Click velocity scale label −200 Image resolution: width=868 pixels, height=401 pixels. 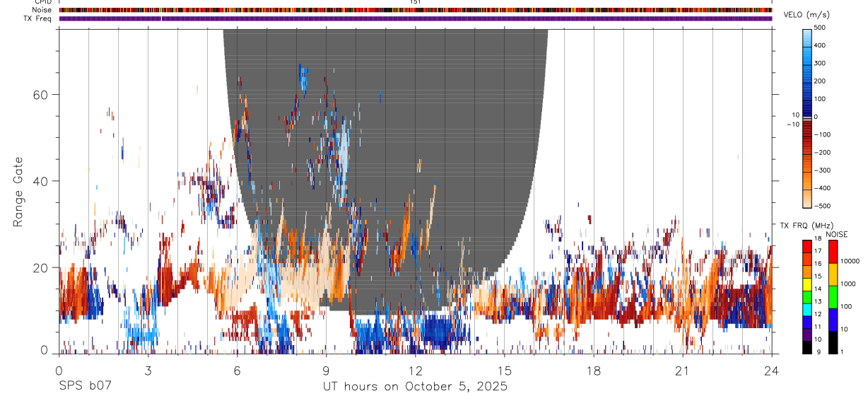click(821, 153)
